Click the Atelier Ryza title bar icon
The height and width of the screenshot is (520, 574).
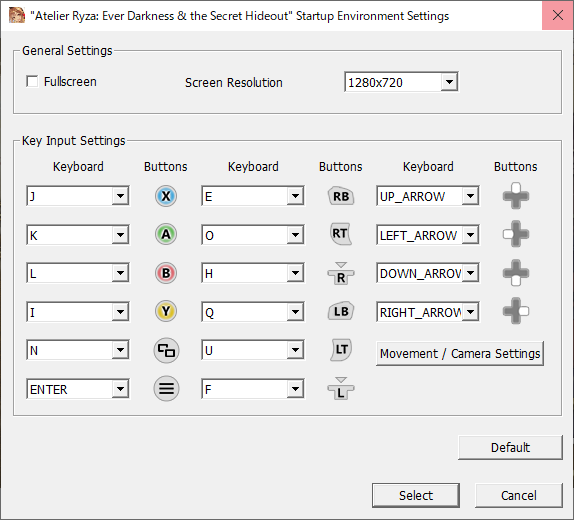click(17, 15)
